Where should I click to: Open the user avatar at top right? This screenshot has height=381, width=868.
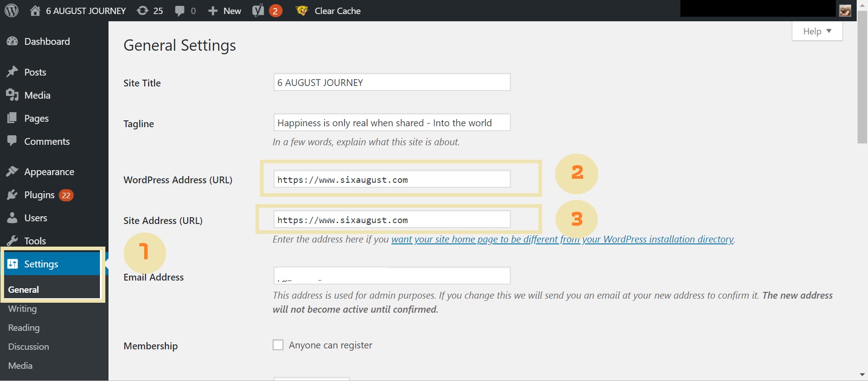[845, 10]
